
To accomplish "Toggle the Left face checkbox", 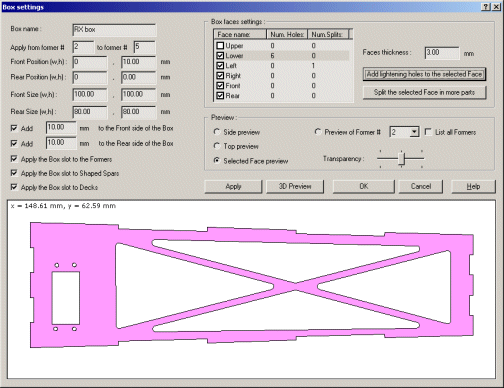I will pos(220,65).
